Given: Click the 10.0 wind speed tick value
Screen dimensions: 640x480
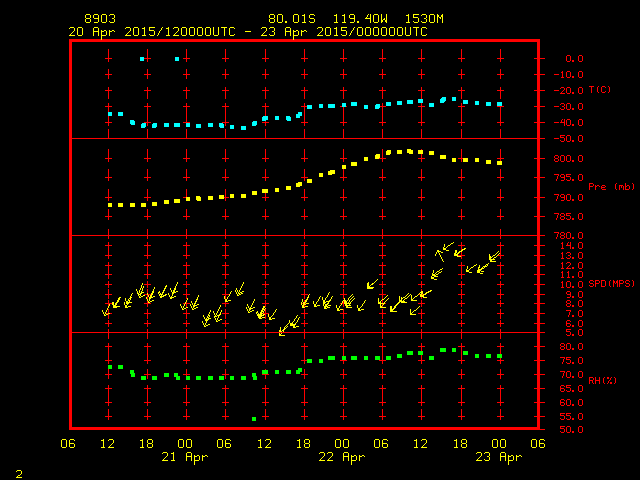Looking at the screenshot, I should 571,285.
